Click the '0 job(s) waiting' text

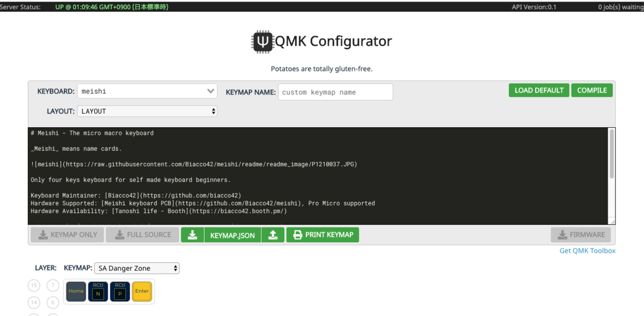pos(621,7)
